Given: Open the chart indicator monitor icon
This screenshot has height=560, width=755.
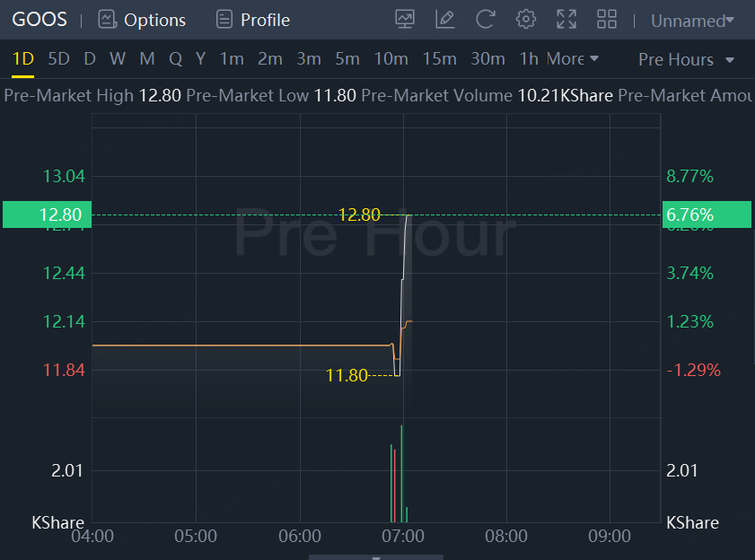Looking at the screenshot, I should (x=406, y=19).
